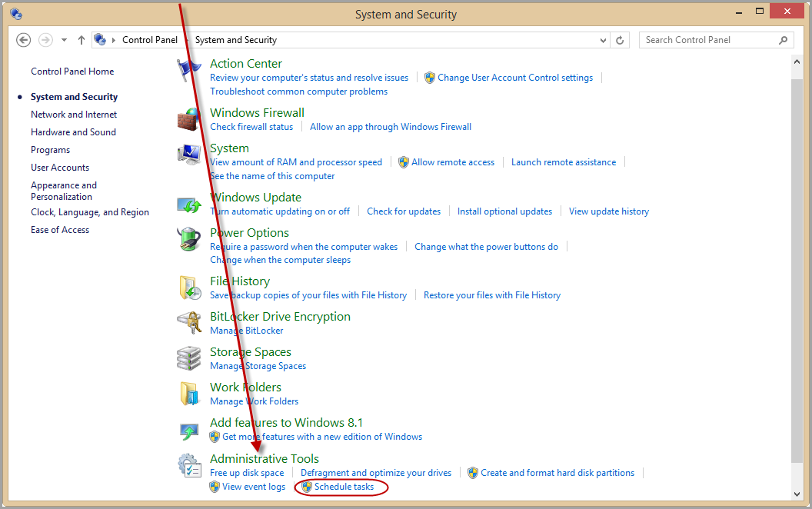
Task: Open Create and format hard disk partitions
Action: (557, 473)
